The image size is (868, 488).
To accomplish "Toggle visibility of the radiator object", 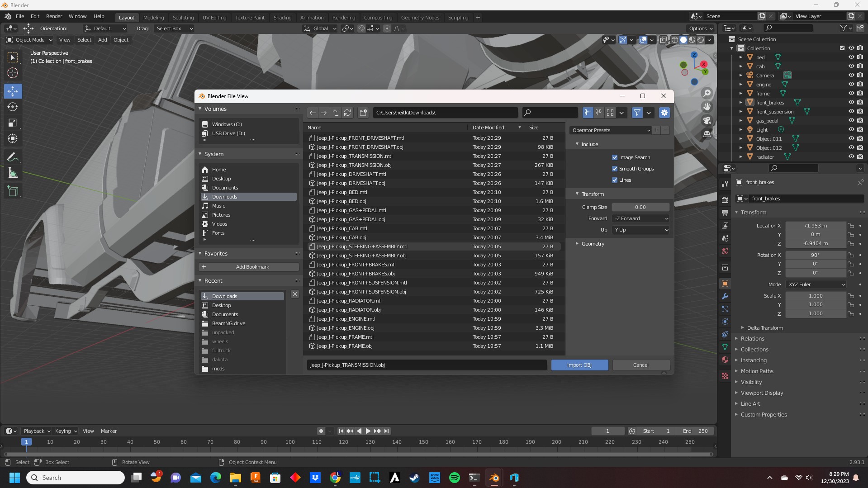I will 851,157.
